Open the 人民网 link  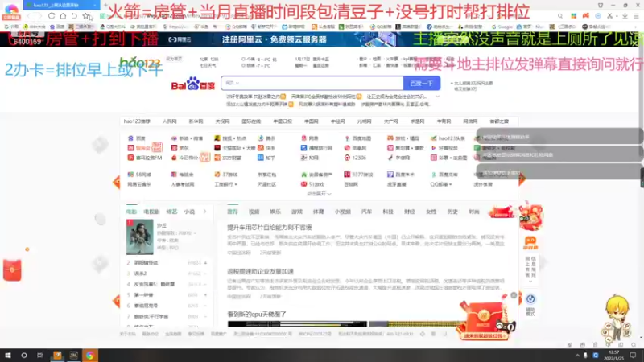[169, 121]
